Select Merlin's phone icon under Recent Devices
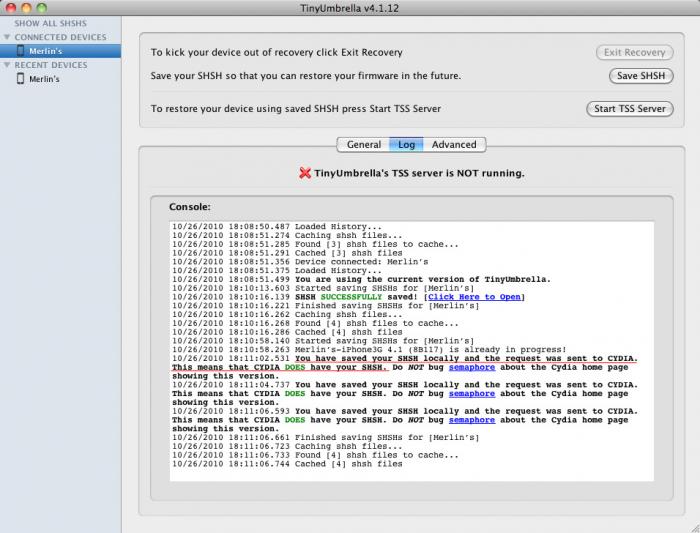This screenshot has width=700, height=533. [x=20, y=79]
